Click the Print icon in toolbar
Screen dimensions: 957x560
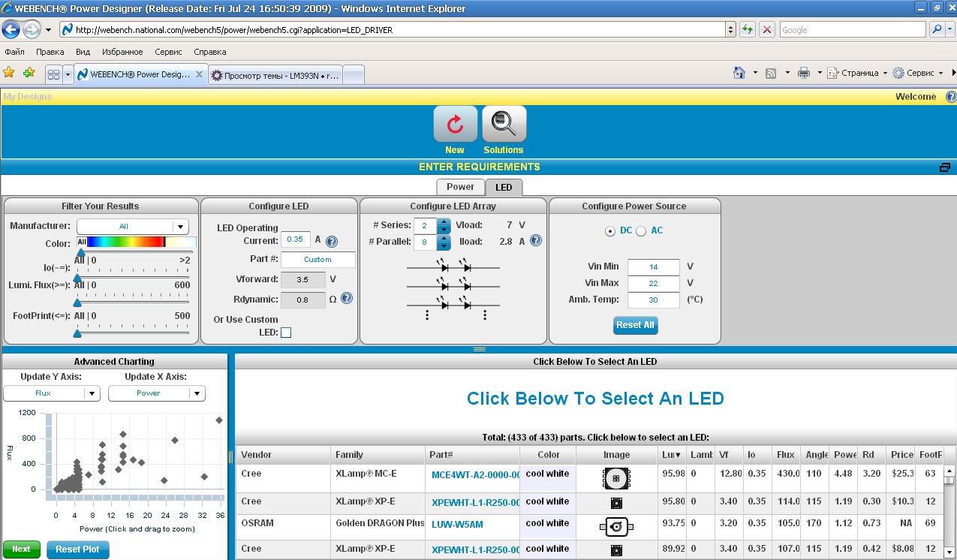click(x=803, y=73)
